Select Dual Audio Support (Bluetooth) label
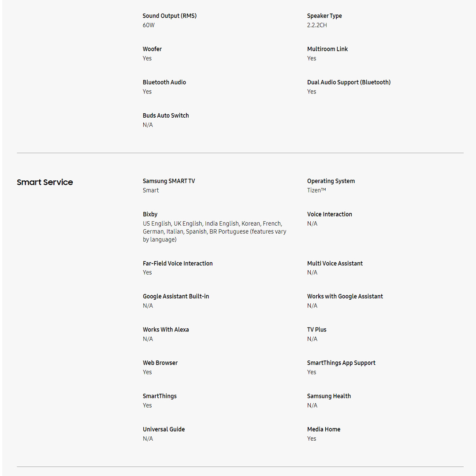This screenshot has height=476, width=476. (349, 82)
